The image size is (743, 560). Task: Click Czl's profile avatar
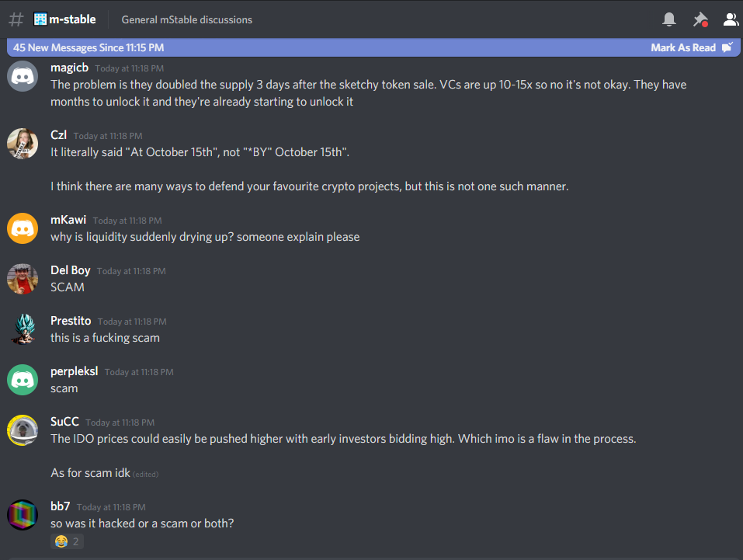coord(23,144)
